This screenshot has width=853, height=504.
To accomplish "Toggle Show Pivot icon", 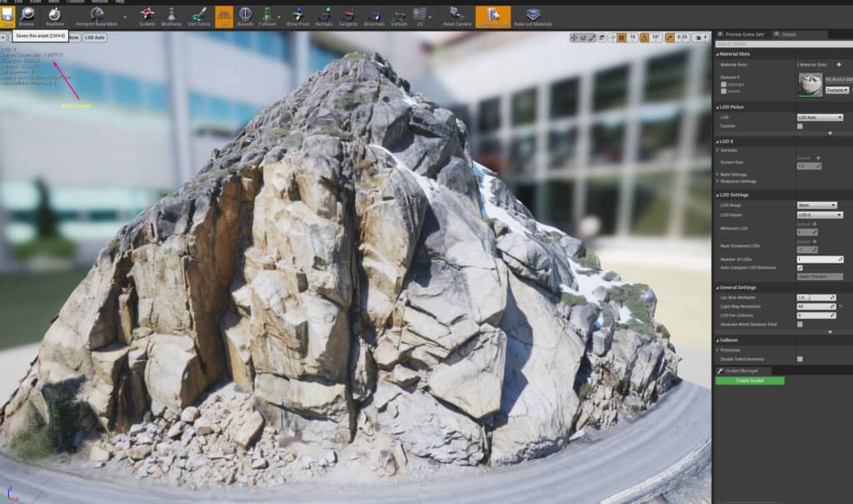I will click(x=297, y=17).
